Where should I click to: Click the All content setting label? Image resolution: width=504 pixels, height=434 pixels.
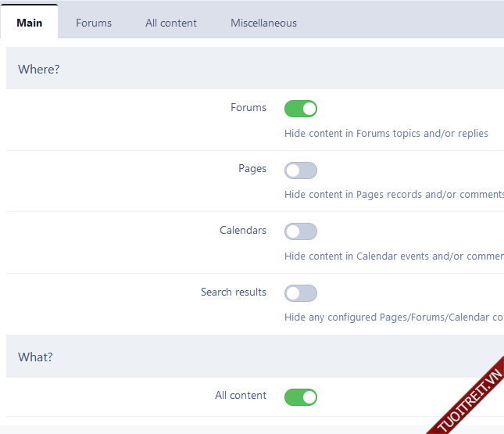coord(241,396)
